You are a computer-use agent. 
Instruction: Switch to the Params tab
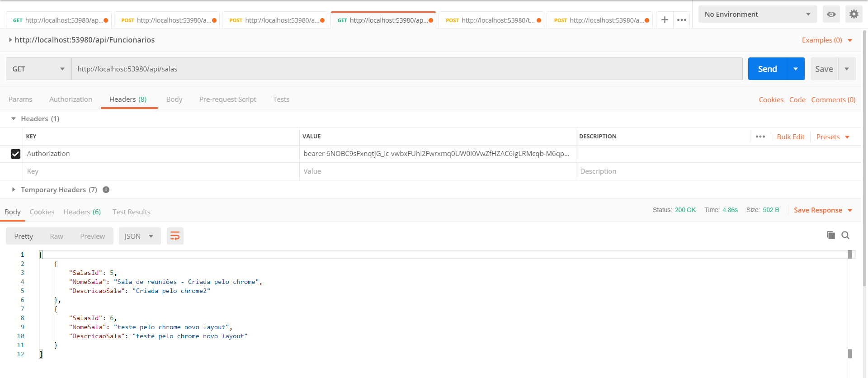click(x=20, y=99)
